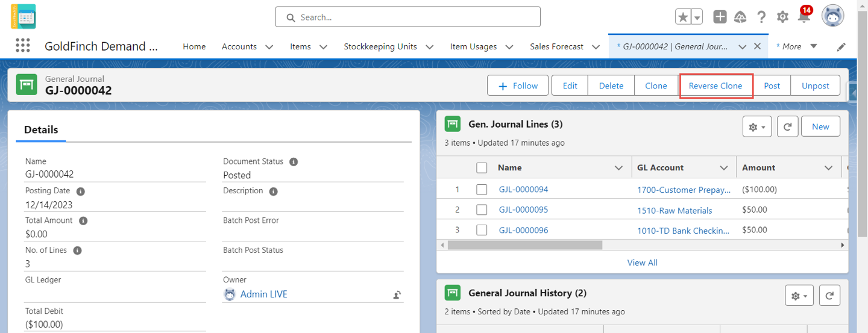Select all journal lines checkbox
This screenshot has height=333, width=868.
click(x=482, y=168)
